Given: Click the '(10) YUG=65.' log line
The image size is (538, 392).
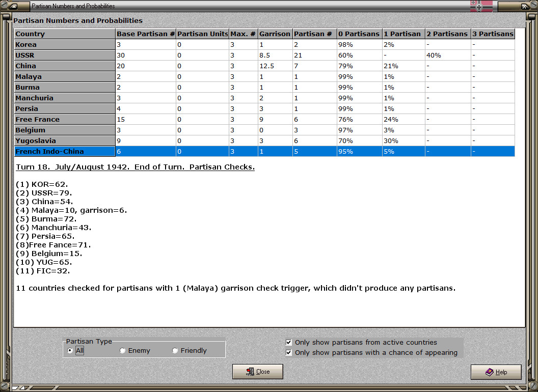Looking at the screenshot, I should click(x=44, y=262).
